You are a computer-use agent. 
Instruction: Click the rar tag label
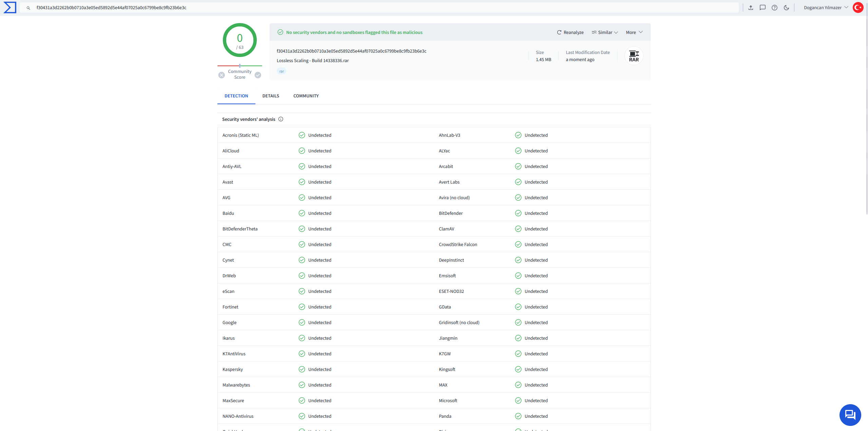(281, 71)
